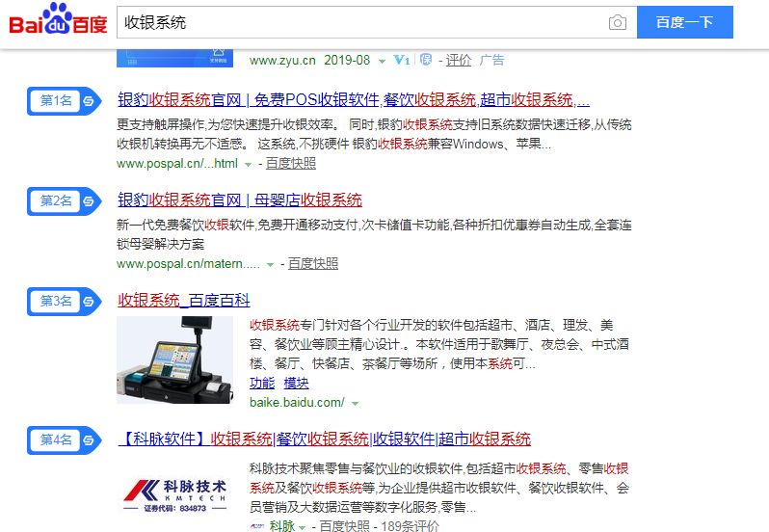Click the V1 credibility badge
769x532 pixels.
pyautogui.click(x=402, y=60)
